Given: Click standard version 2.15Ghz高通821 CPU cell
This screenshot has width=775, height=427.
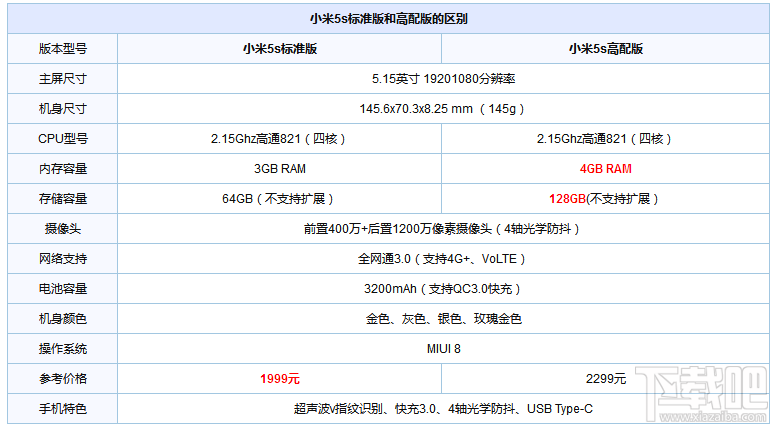Looking at the screenshot, I should click(278, 139).
